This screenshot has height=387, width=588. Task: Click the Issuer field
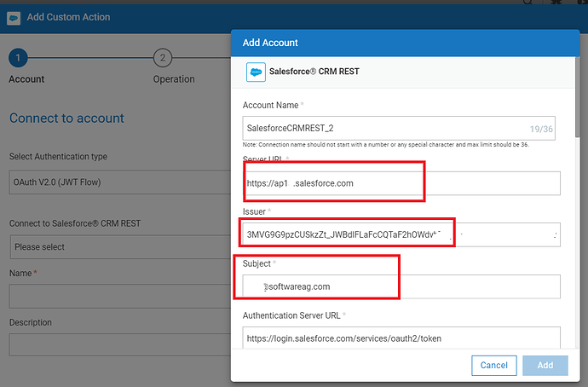click(x=401, y=234)
